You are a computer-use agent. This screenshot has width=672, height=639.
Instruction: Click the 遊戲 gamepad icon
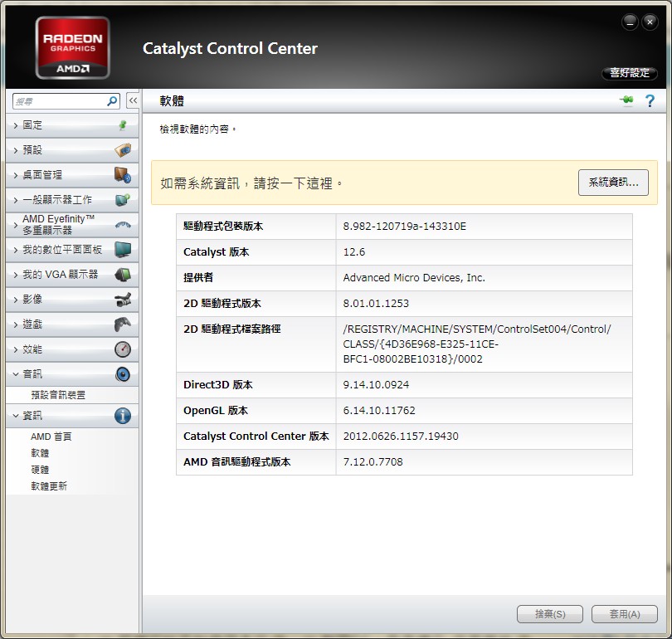pos(123,324)
